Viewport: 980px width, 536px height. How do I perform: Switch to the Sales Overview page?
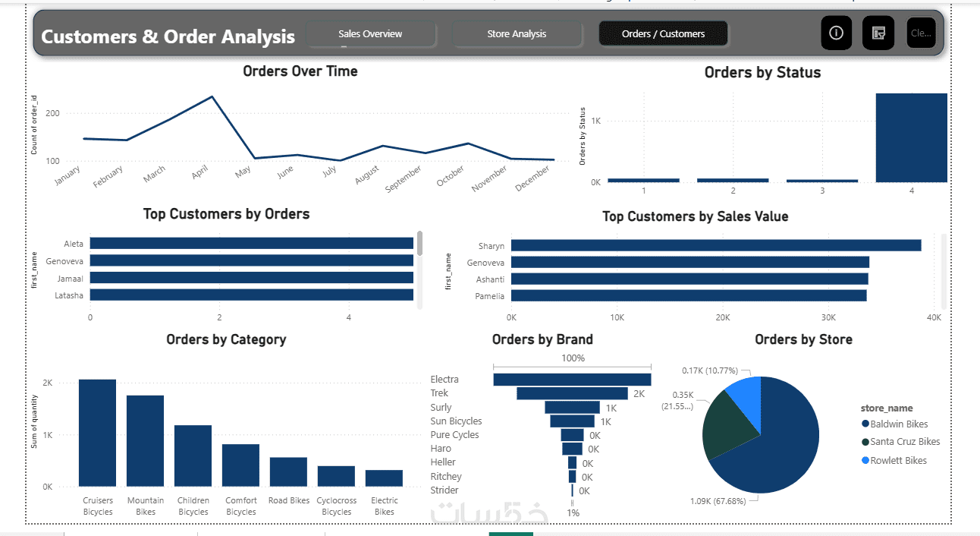point(371,34)
